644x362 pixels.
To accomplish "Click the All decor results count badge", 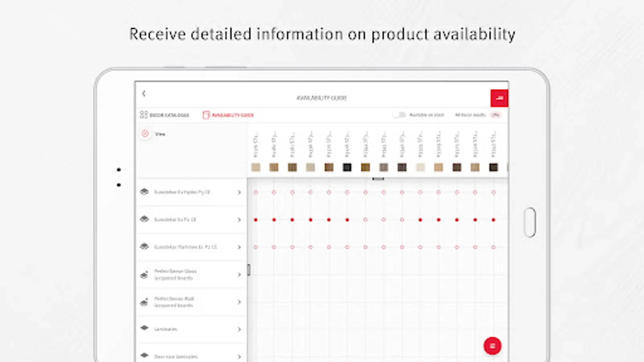I will tap(495, 115).
